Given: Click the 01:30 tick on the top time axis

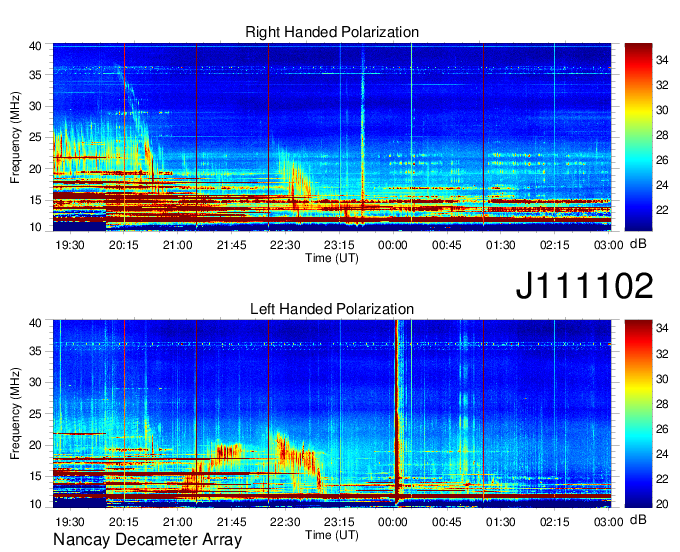Looking at the screenshot, I should pos(500,245).
